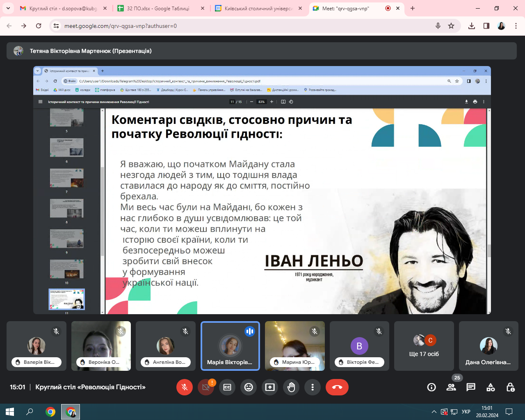The width and height of the screenshot is (525, 420).
Task: Open host controls lock icon
Action: tap(510, 387)
